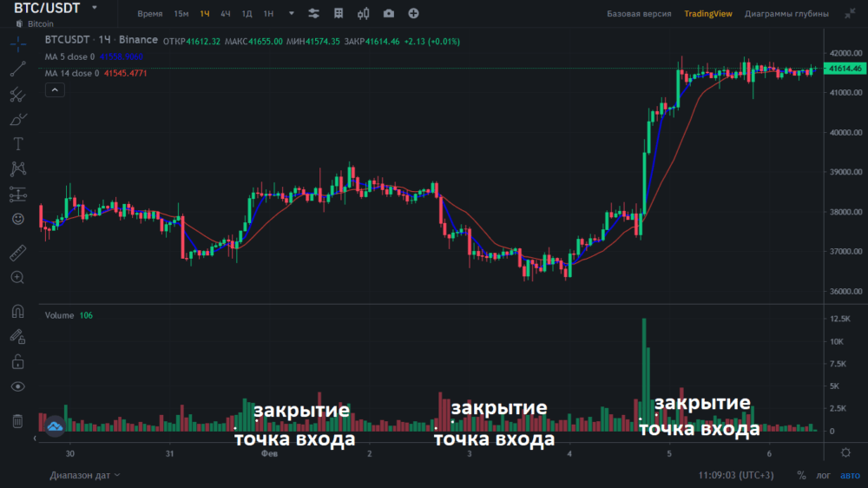868x488 pixels.
Task: Activate the zoom in tool
Action: 17,277
